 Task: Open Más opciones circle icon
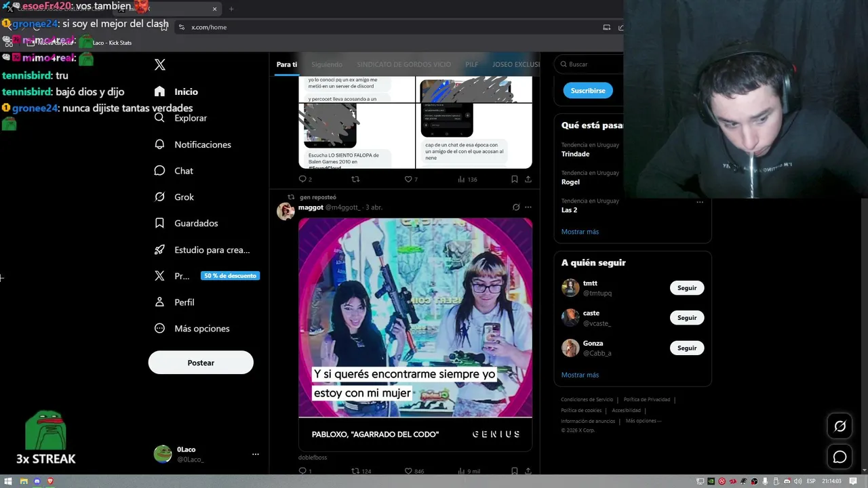pyautogui.click(x=159, y=328)
